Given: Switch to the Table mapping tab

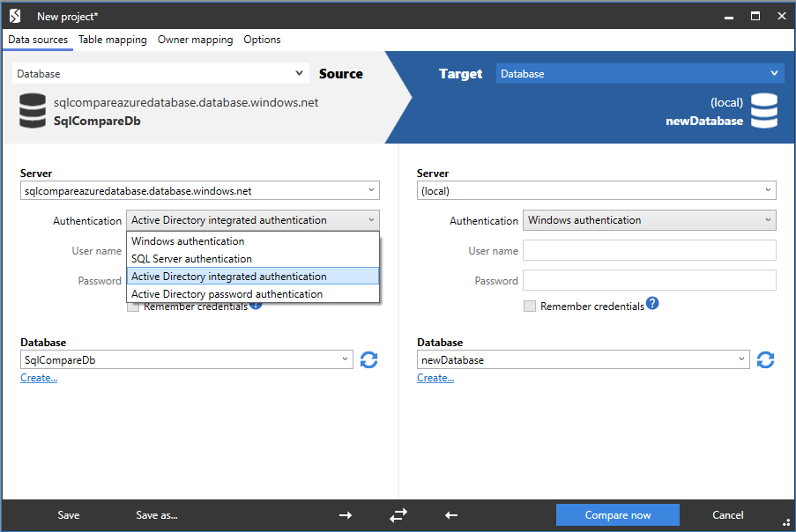Looking at the screenshot, I should click(113, 40).
